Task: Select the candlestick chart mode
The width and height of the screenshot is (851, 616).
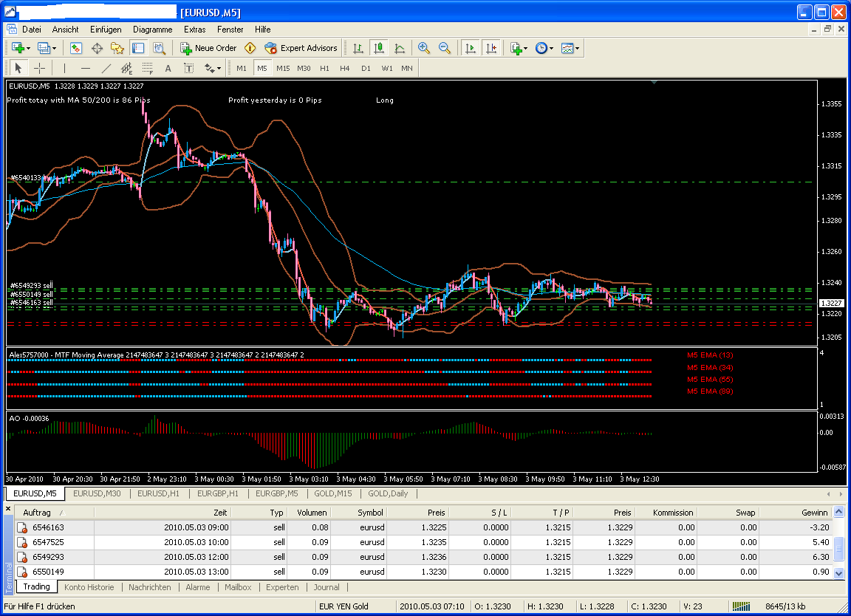Action: [x=379, y=48]
